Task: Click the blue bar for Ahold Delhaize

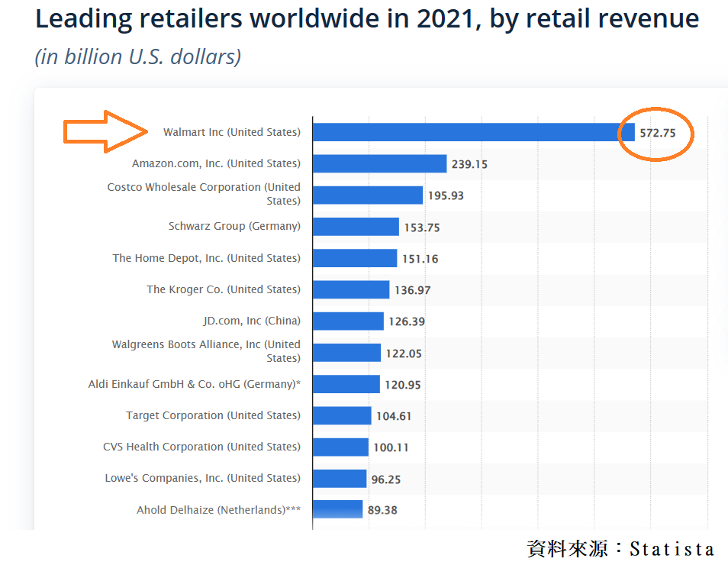Action: pyautogui.click(x=338, y=509)
